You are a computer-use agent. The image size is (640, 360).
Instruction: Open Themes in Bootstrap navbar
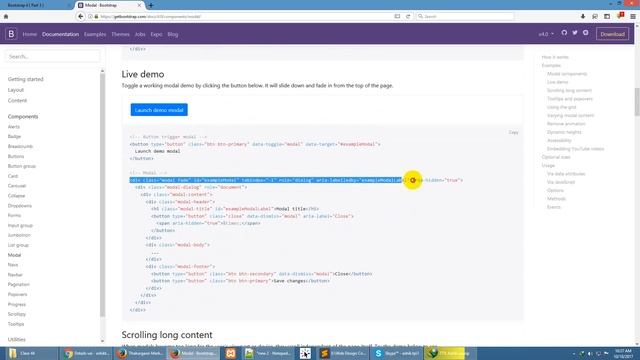click(x=120, y=34)
